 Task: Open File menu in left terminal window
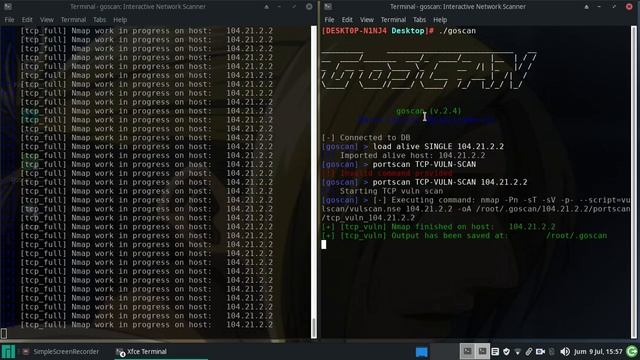point(9,20)
